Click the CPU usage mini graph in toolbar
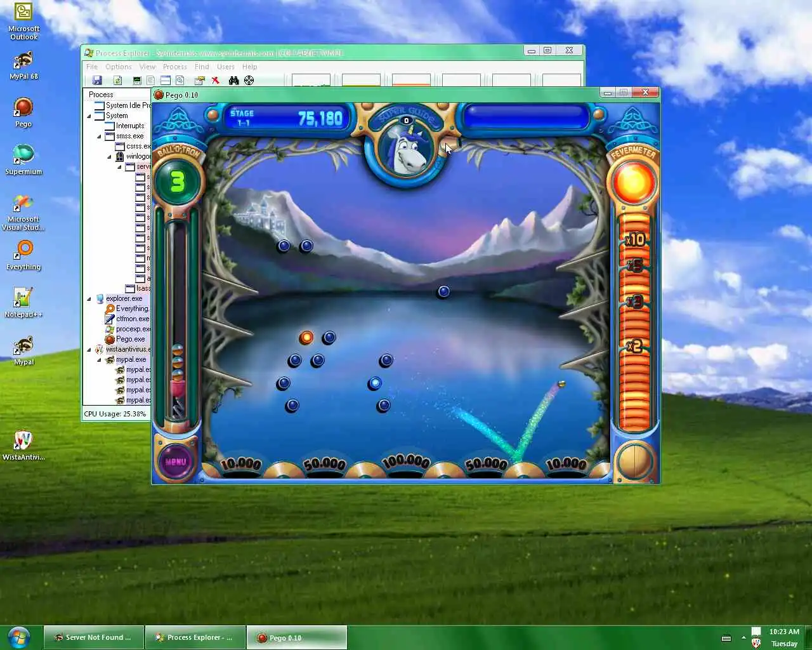 click(x=311, y=80)
